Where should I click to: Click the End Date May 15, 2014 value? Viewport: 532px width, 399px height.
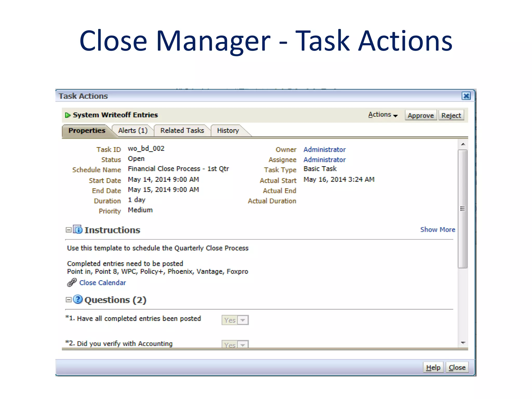coord(163,190)
